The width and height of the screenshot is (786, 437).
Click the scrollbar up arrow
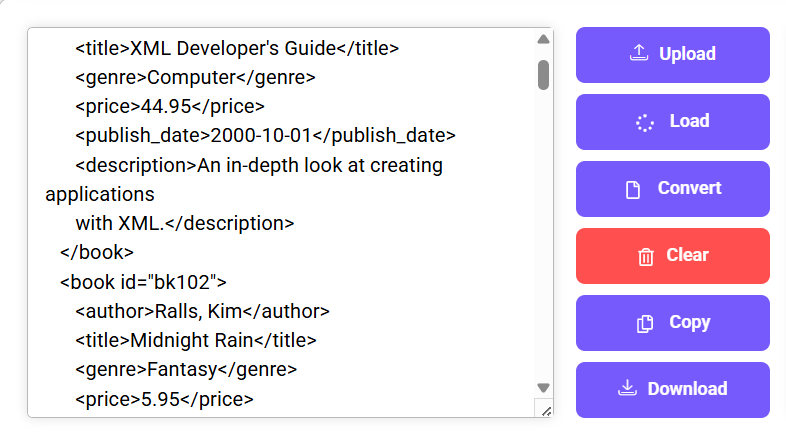tap(543, 39)
